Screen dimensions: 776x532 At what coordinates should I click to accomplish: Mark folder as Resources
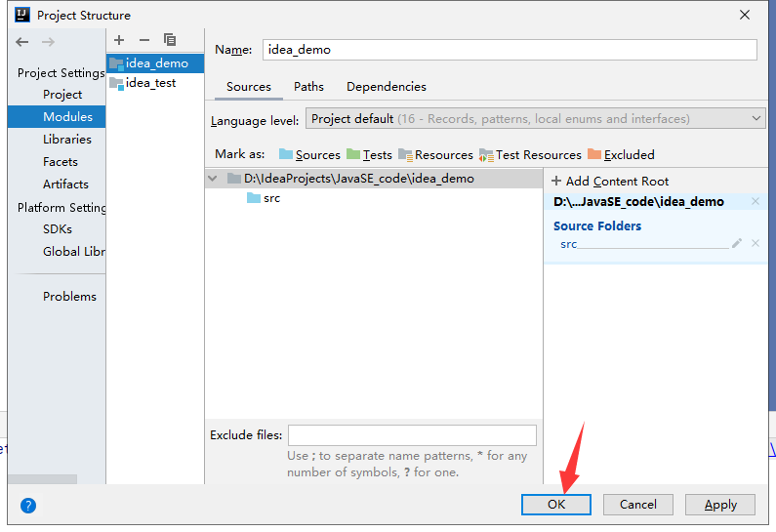(x=435, y=154)
